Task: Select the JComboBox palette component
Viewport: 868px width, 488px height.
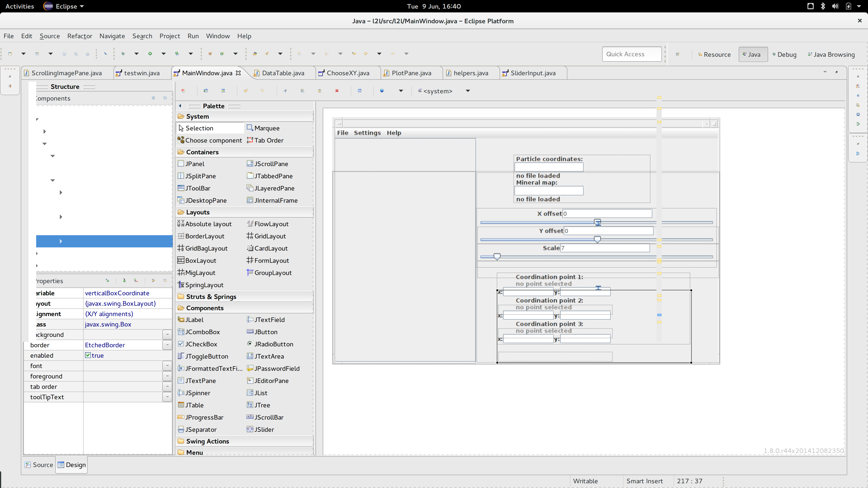Action: point(202,332)
